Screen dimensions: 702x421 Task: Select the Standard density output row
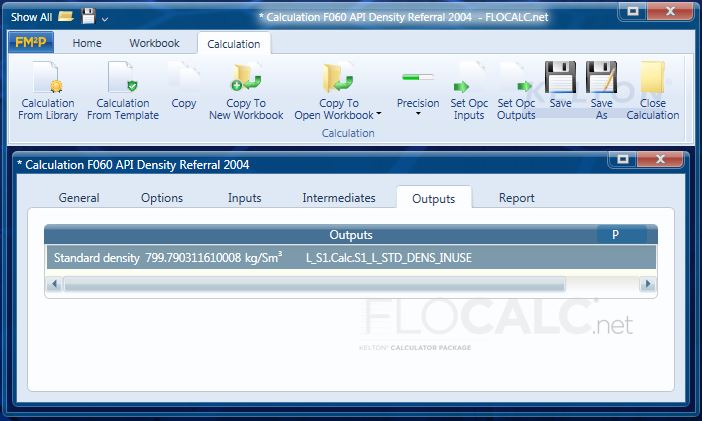coord(351,258)
